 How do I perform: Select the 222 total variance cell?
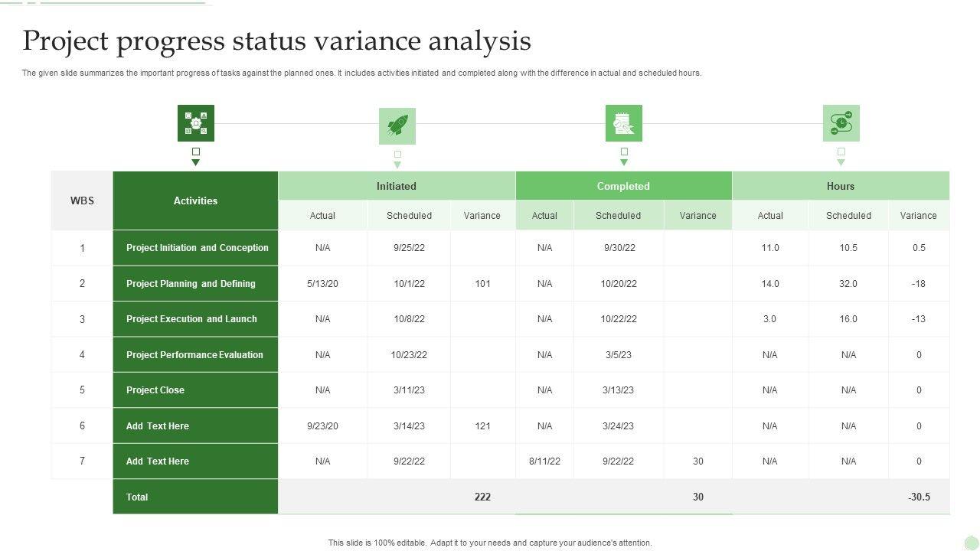click(x=482, y=497)
